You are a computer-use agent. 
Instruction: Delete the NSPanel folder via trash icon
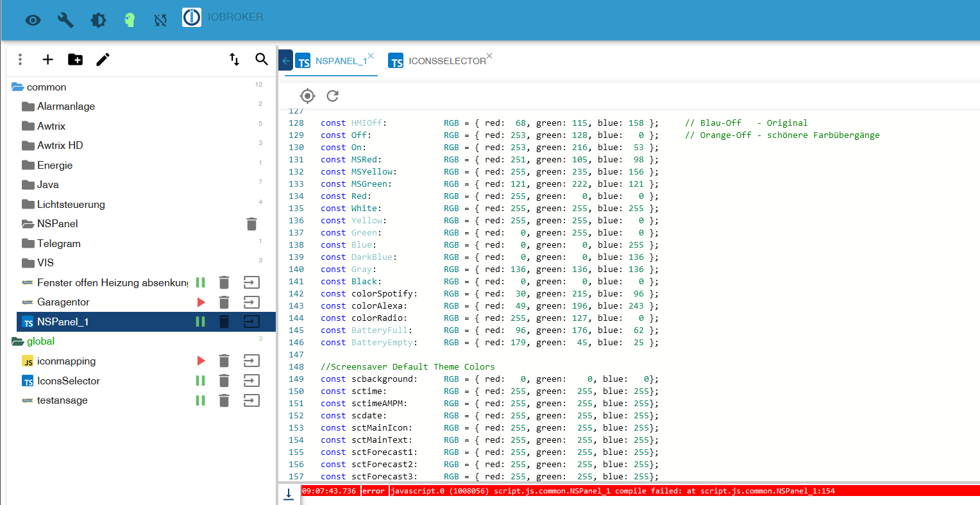[251, 224]
